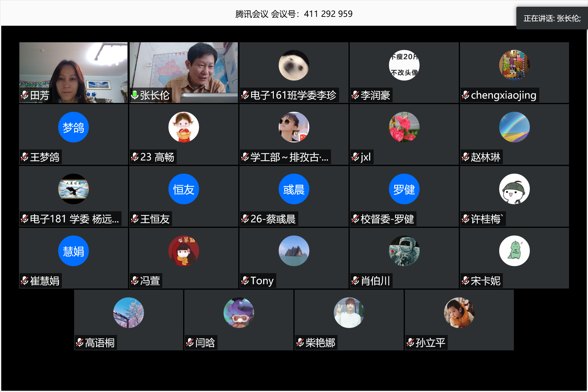
Task: Click the muted mic icon next to Tony
Action: click(245, 281)
